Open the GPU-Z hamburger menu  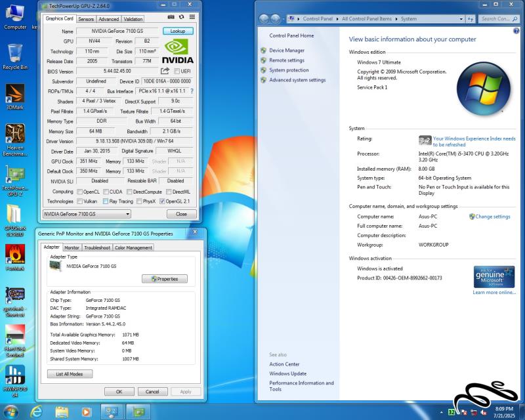tap(192, 17)
